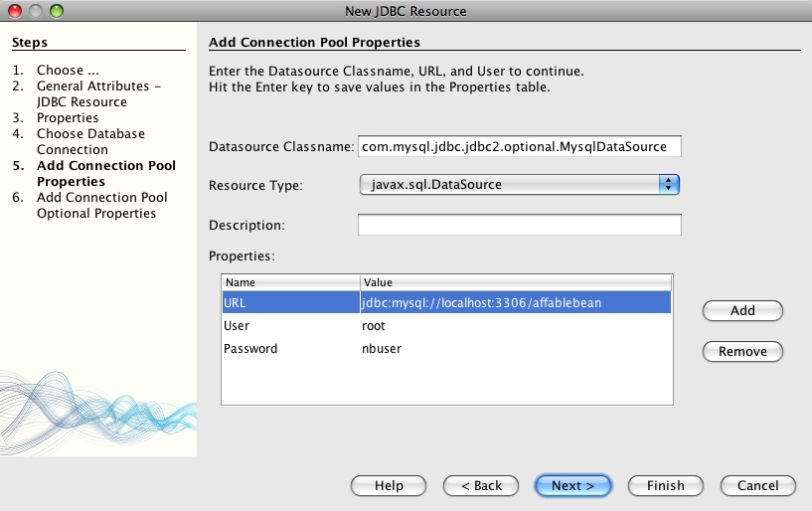Click Finish to complete the wizard
This screenshot has height=511, width=812.
click(x=665, y=485)
